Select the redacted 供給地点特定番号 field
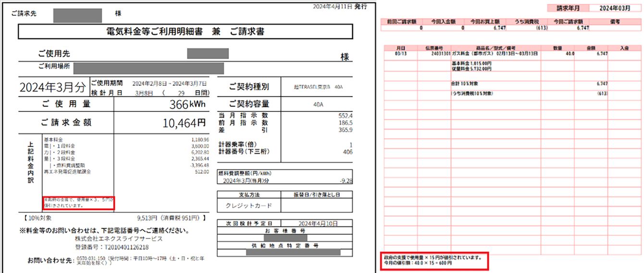This screenshot has width=644, height=273. (292, 251)
